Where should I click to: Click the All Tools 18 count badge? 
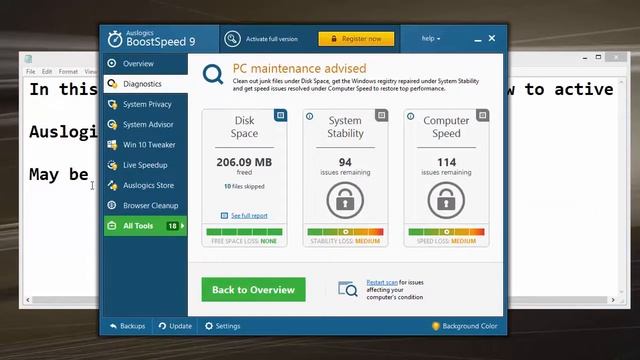[x=172, y=226]
